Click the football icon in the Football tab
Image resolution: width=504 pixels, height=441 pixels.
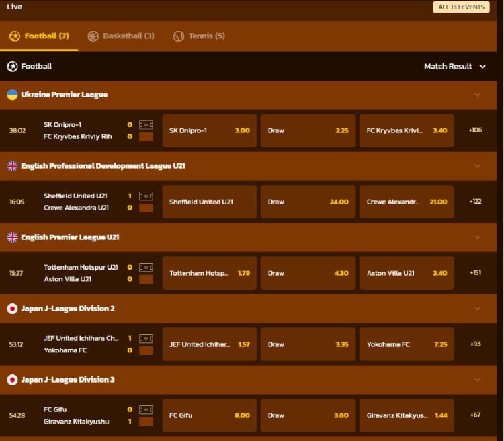click(x=15, y=36)
